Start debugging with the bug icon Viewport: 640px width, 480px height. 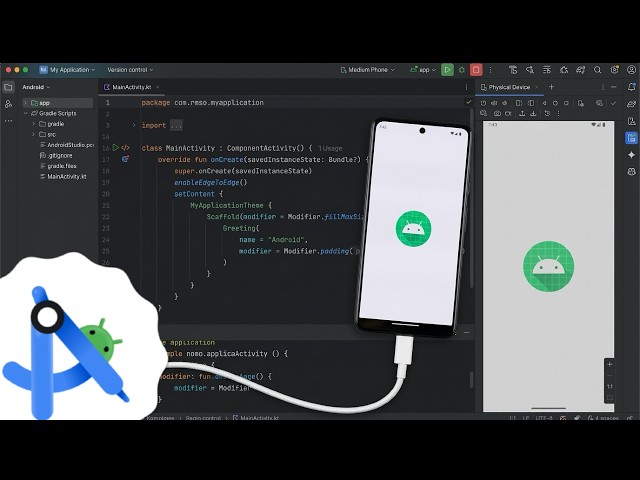(462, 70)
